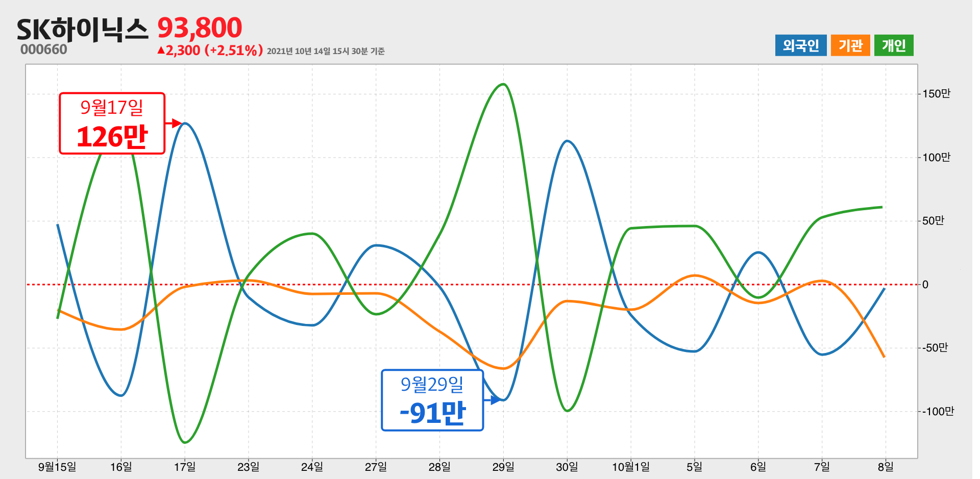Click the 9월17일 annotation date text

(x=112, y=108)
